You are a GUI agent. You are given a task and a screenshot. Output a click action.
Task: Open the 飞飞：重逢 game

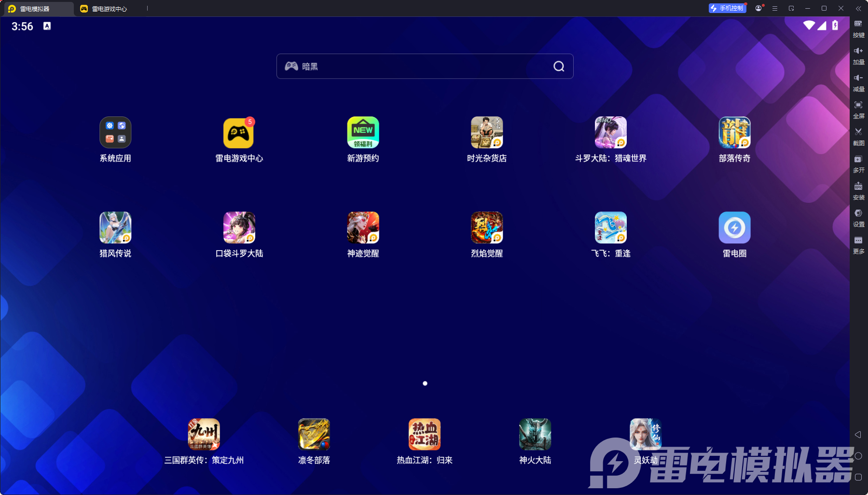[611, 227]
